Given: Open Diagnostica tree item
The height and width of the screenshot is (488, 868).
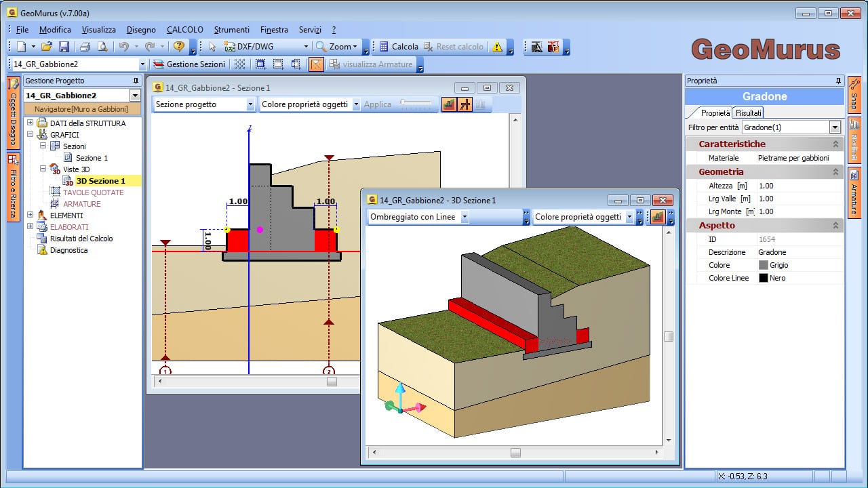Looking at the screenshot, I should (68, 250).
